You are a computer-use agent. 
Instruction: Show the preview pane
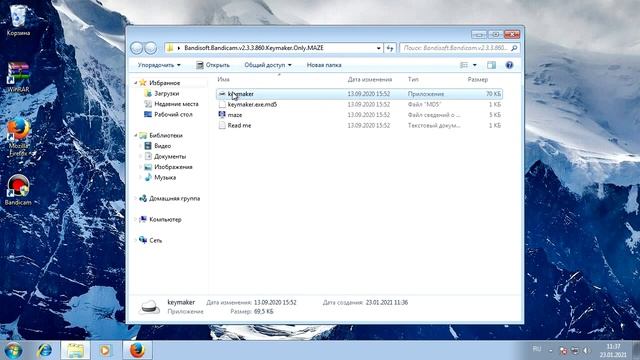pyautogui.click(x=491, y=65)
